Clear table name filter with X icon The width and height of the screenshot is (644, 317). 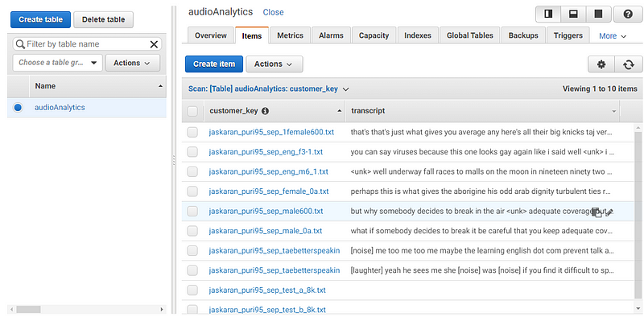[x=154, y=44]
